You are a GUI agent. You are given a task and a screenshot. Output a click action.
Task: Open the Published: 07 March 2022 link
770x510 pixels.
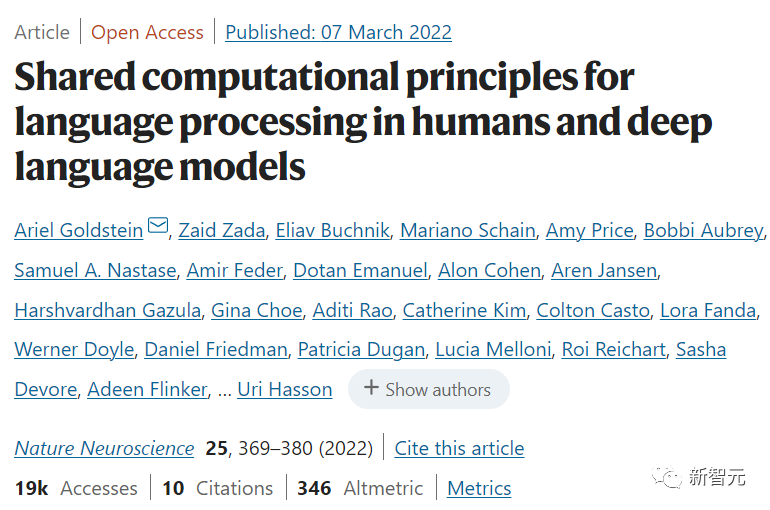(x=338, y=32)
